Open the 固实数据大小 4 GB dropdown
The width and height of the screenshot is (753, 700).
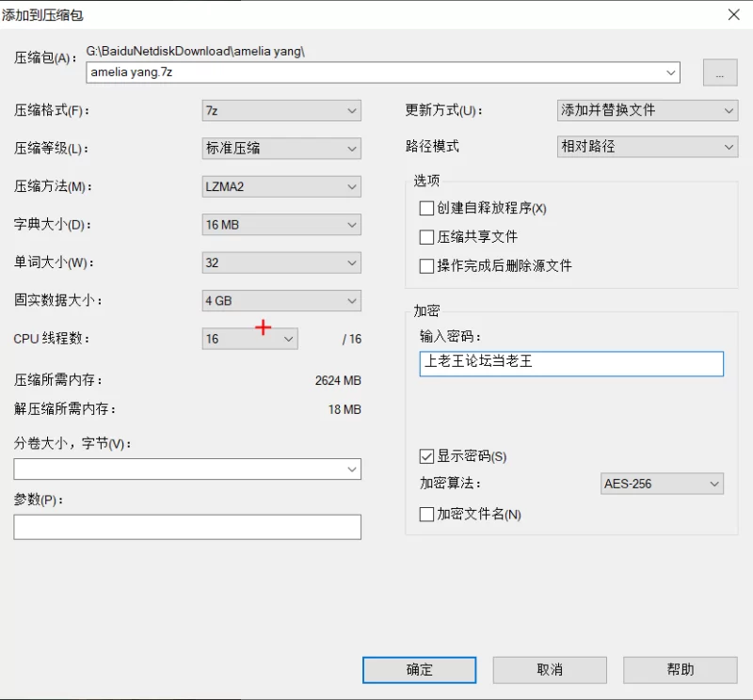coord(281,300)
